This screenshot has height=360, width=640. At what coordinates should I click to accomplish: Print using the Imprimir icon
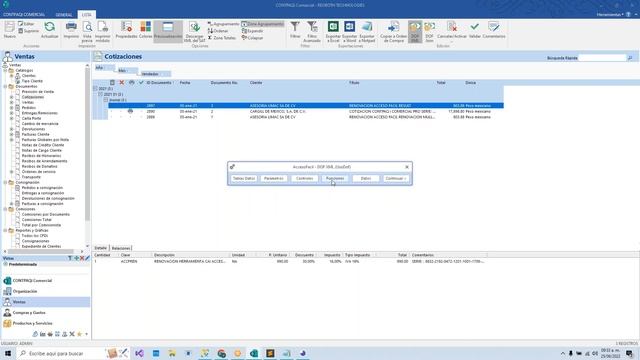pyautogui.click(x=71, y=30)
